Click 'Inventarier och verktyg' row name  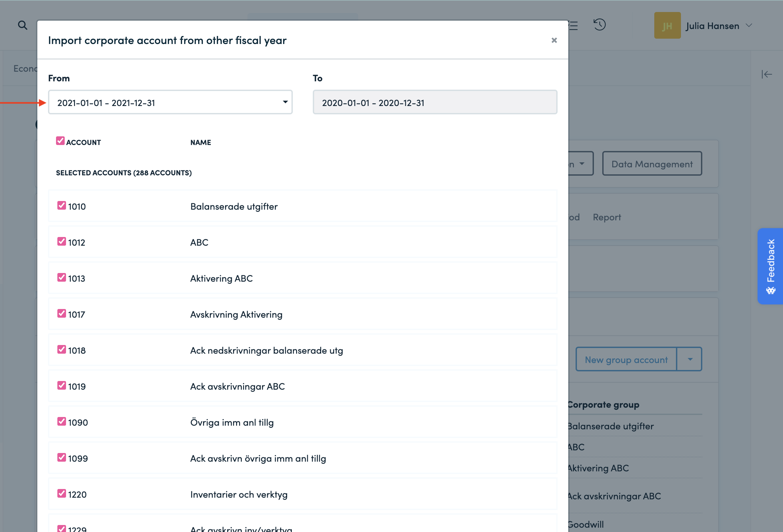pyautogui.click(x=239, y=495)
